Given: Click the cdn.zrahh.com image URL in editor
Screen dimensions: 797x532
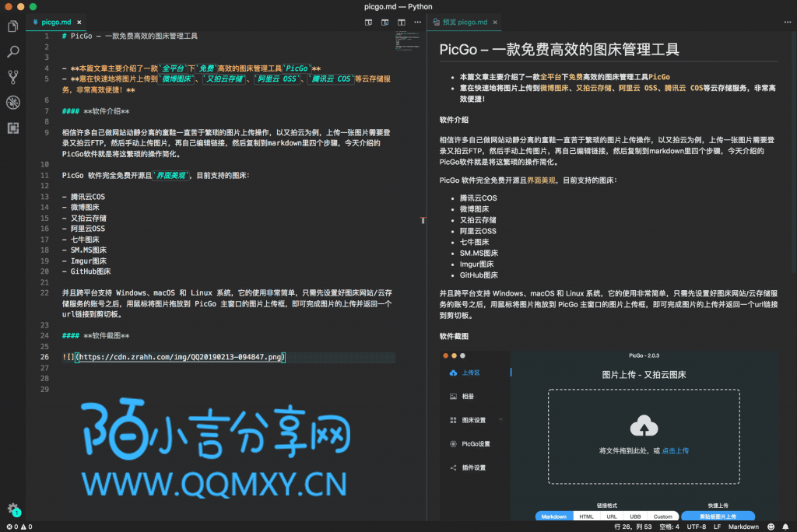Looking at the screenshot, I should pyautogui.click(x=180, y=357).
